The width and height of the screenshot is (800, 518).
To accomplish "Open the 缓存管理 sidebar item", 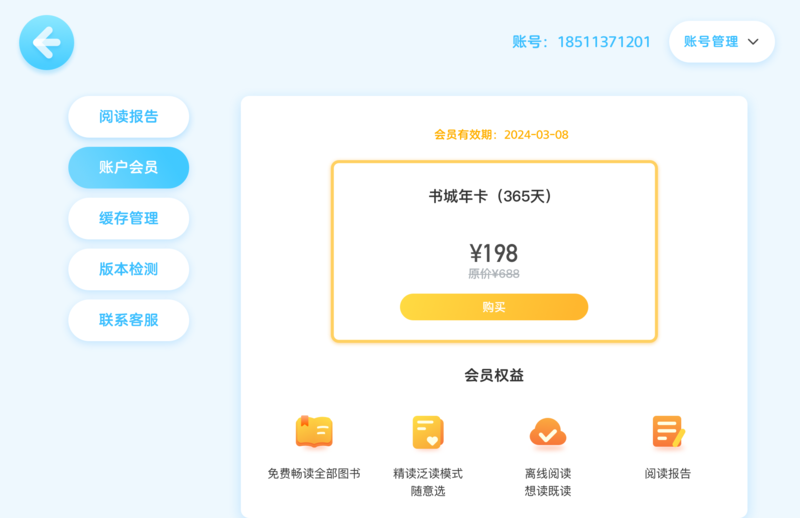I will click(129, 218).
